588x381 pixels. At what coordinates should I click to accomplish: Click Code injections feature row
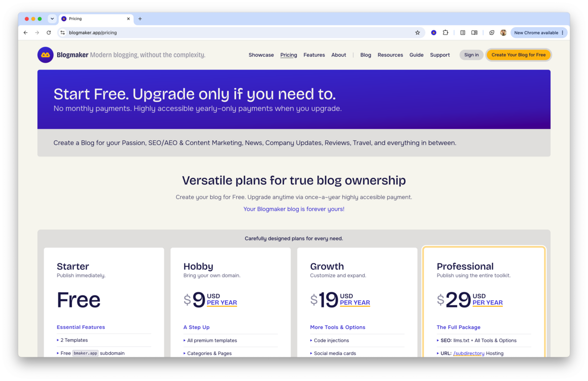click(357, 340)
